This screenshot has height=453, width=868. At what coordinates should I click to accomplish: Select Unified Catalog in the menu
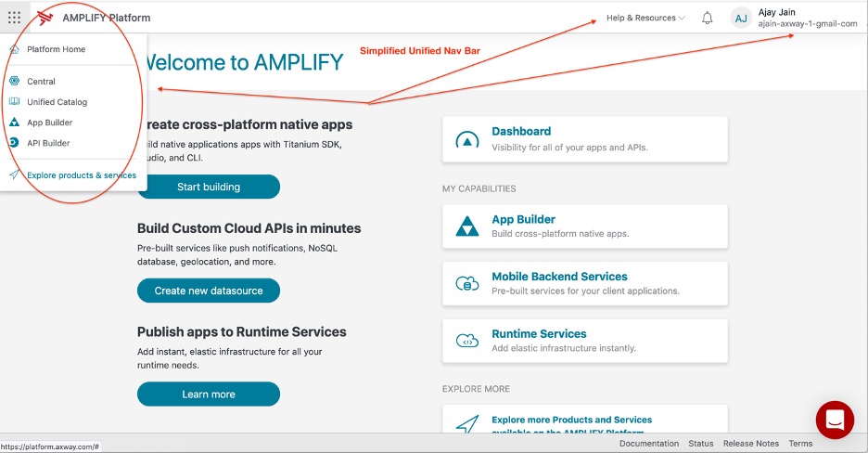[57, 102]
